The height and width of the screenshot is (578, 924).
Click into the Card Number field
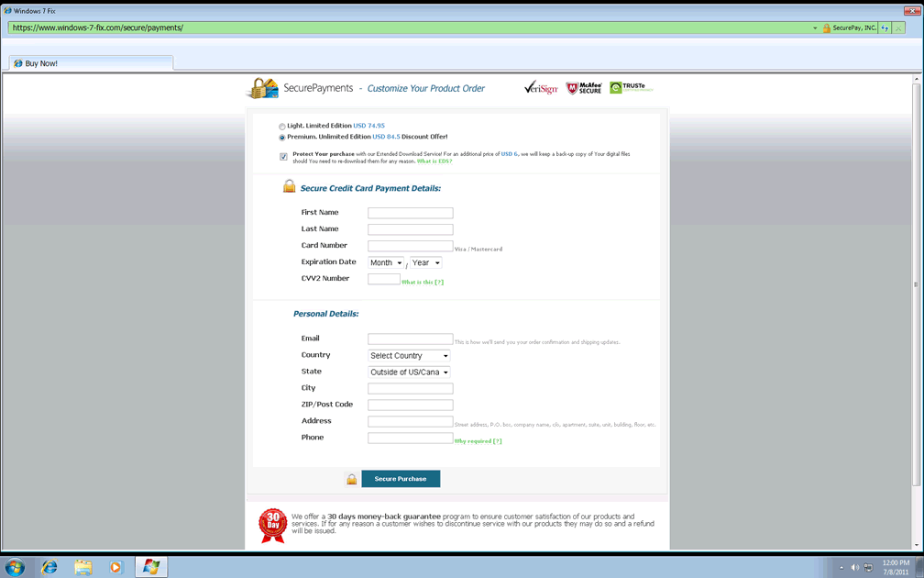(410, 246)
